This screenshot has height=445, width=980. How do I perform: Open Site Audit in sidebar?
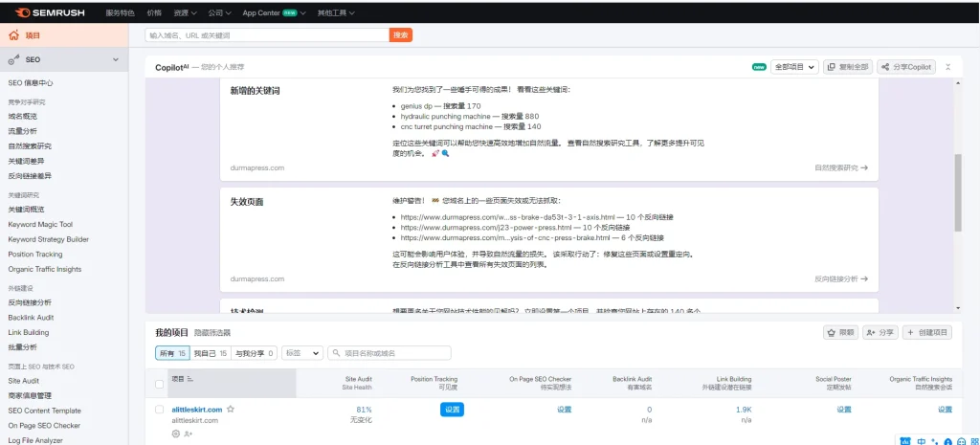(x=24, y=381)
